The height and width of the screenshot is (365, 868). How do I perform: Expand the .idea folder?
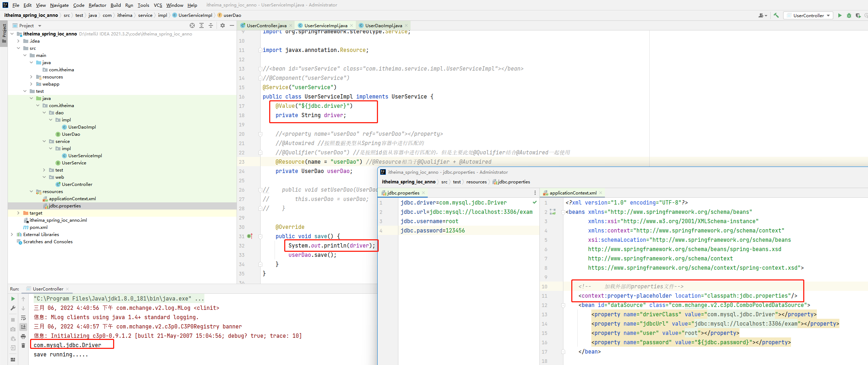(18, 41)
